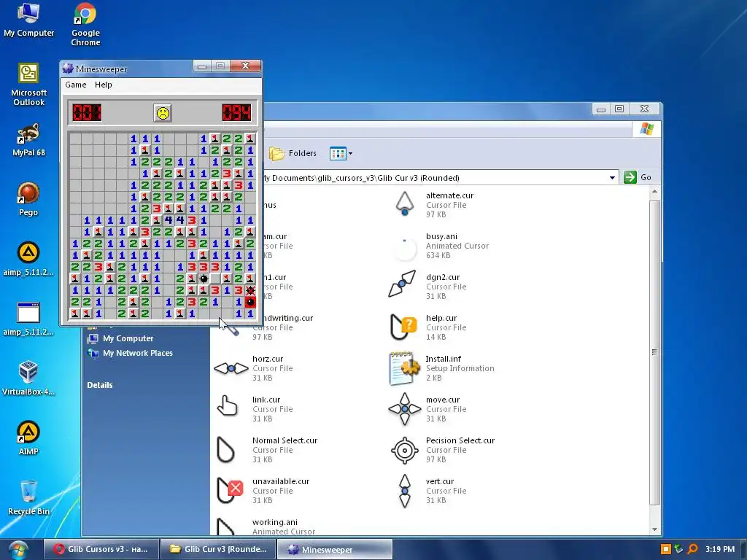Click the Minesweeper sad face reset button
This screenshot has width=747, height=560.
[x=163, y=113]
